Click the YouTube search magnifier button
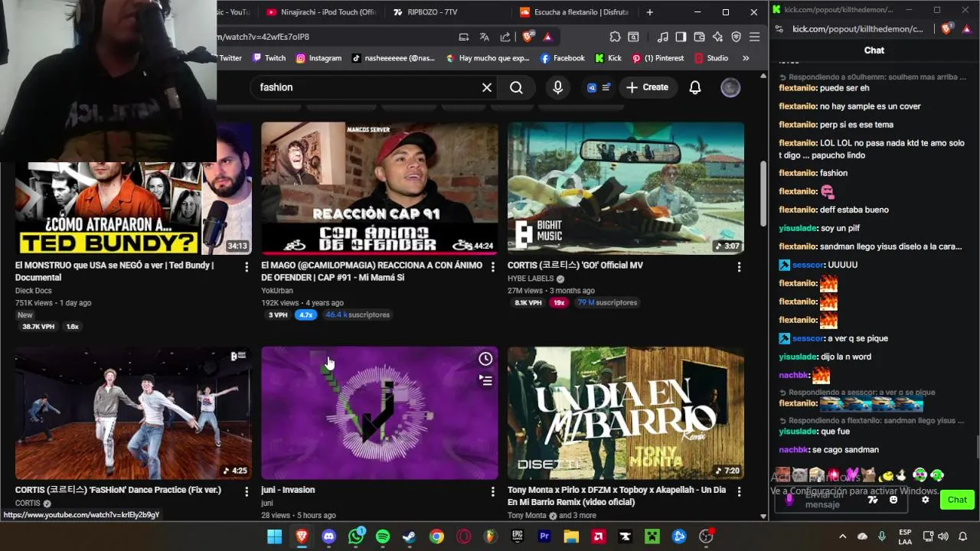The width and height of the screenshot is (980, 551). 516,87
